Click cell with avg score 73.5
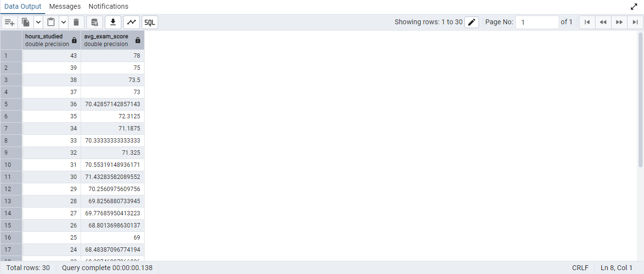 [x=113, y=80]
